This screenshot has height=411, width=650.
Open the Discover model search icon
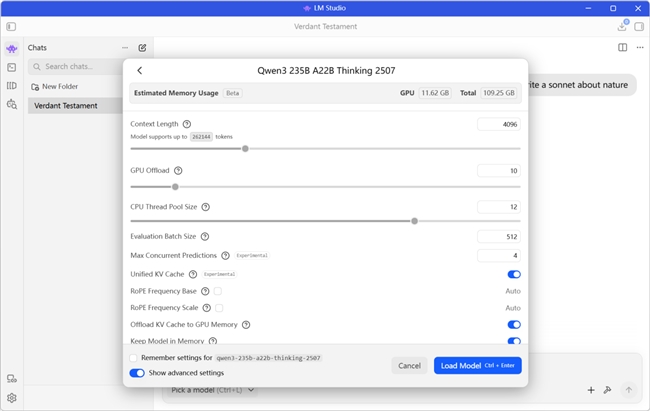point(12,104)
